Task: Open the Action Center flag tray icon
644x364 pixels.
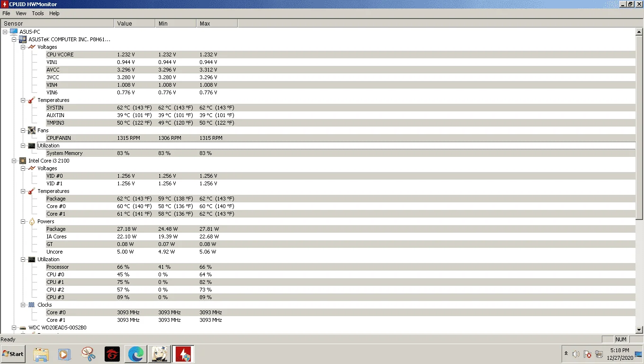Action: [587, 354]
